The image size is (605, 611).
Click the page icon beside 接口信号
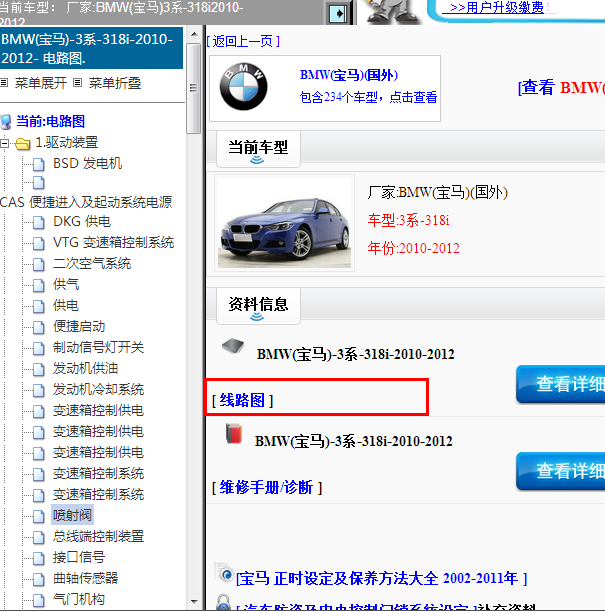click(39, 559)
